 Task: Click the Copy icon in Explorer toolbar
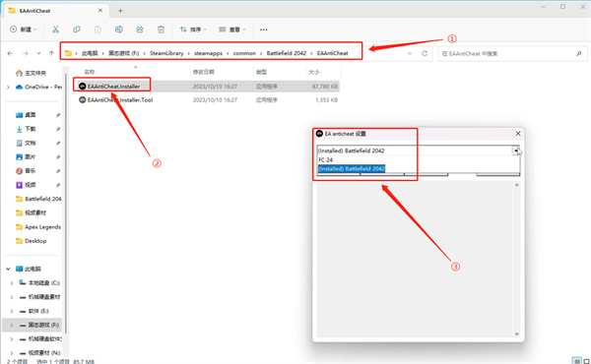point(77,30)
